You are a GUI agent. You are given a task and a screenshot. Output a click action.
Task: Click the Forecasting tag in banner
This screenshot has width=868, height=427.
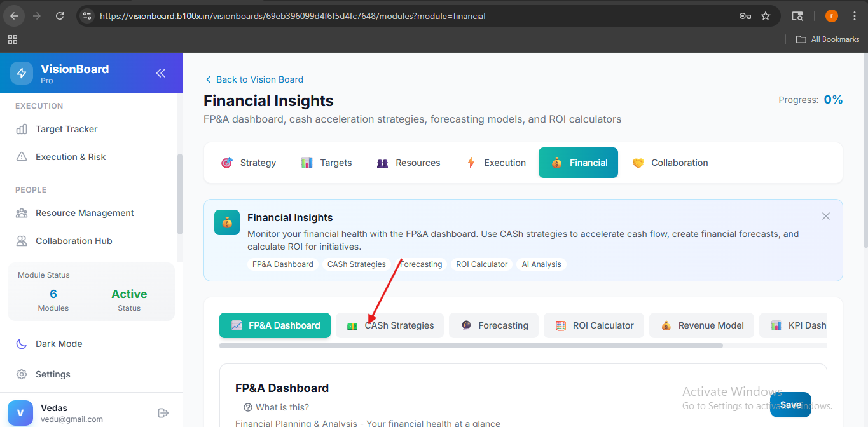pos(421,264)
